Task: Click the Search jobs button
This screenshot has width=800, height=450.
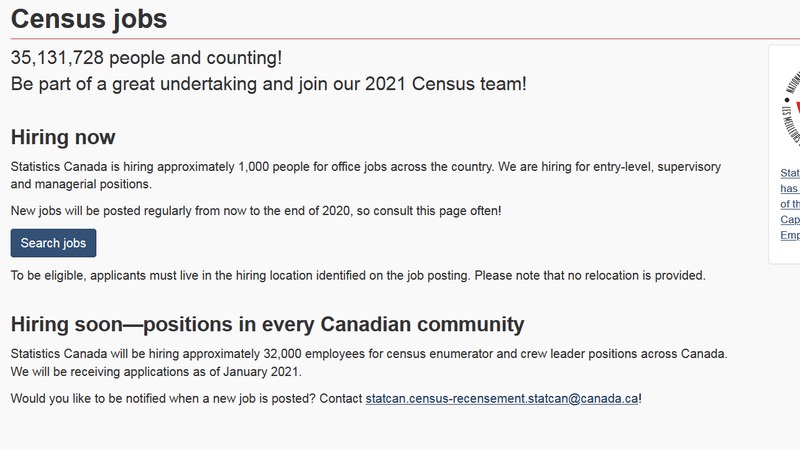Action: pyautogui.click(x=53, y=243)
